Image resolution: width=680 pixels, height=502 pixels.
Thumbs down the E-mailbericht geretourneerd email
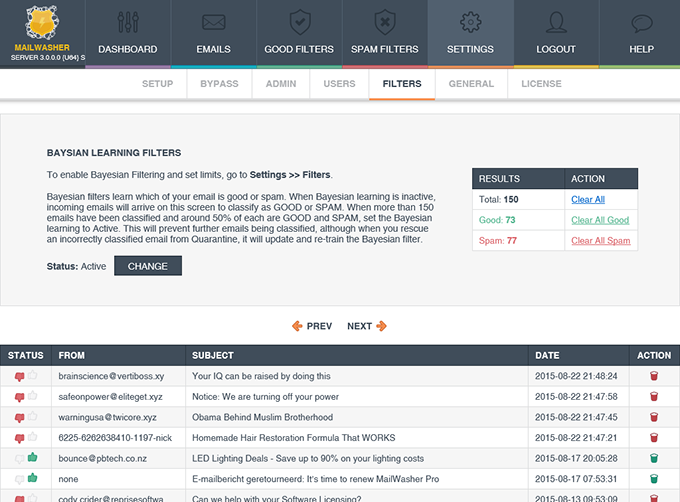pyautogui.click(x=19, y=479)
